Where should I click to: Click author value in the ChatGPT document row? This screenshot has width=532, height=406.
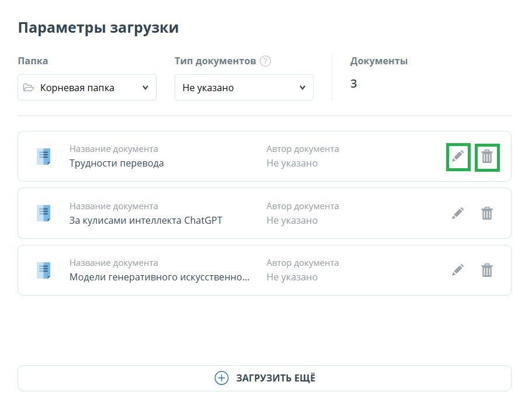tap(292, 221)
